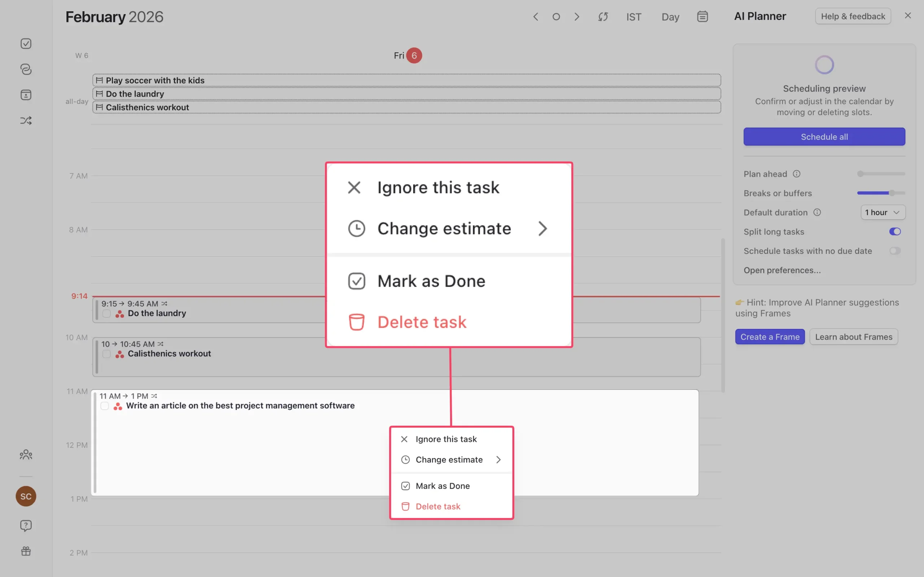Click the gift icon in sidebar
This screenshot has width=924, height=577.
pos(26,551)
